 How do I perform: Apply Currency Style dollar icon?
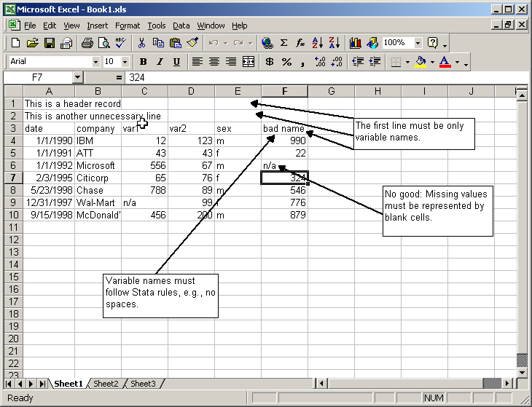(270, 62)
